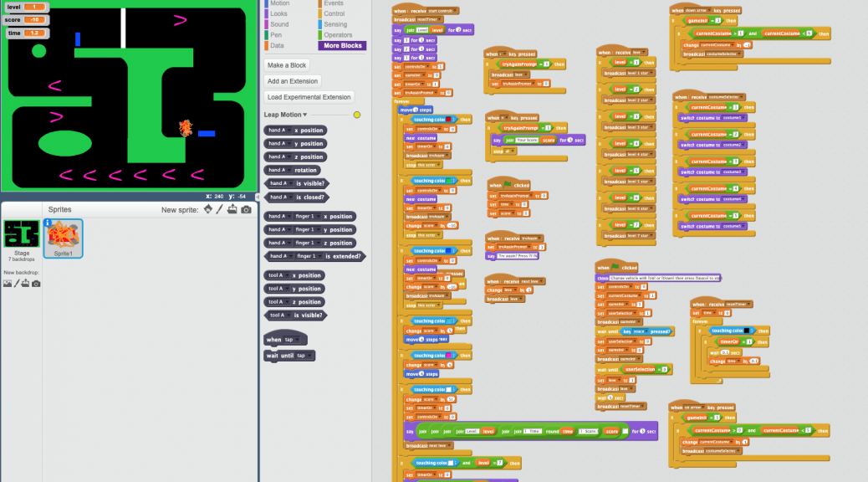Viewport: 868px width, 482px height.
Task: Click the Make a Block button
Action: (x=287, y=65)
